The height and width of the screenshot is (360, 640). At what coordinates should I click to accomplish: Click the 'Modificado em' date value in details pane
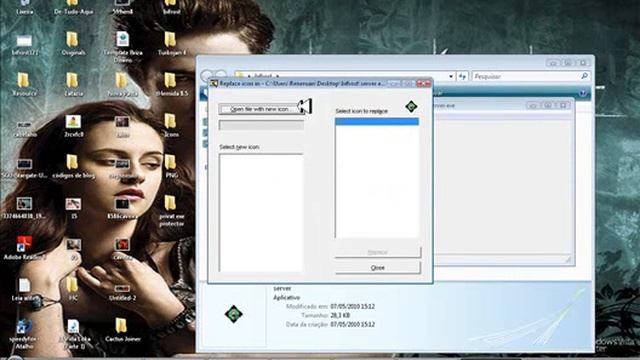352,306
